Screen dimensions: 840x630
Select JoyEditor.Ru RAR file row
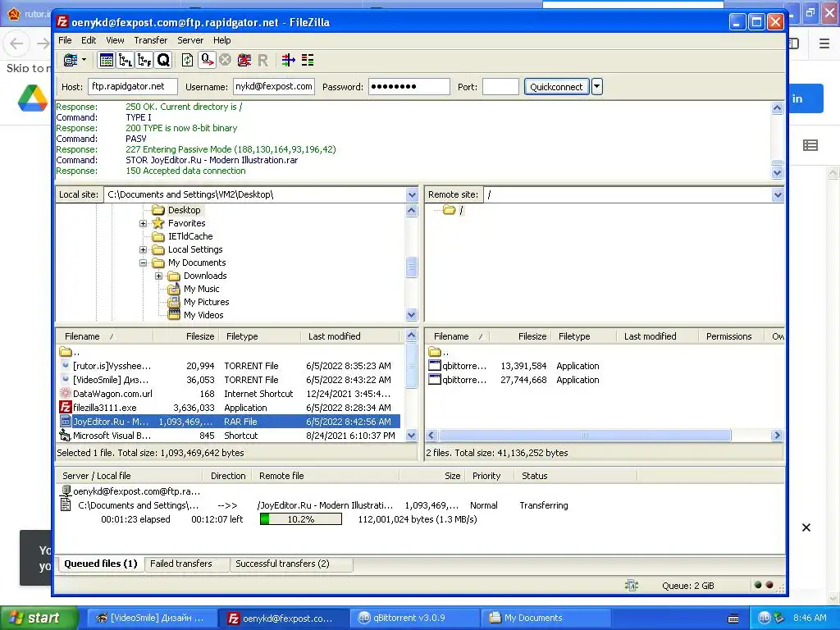click(229, 422)
